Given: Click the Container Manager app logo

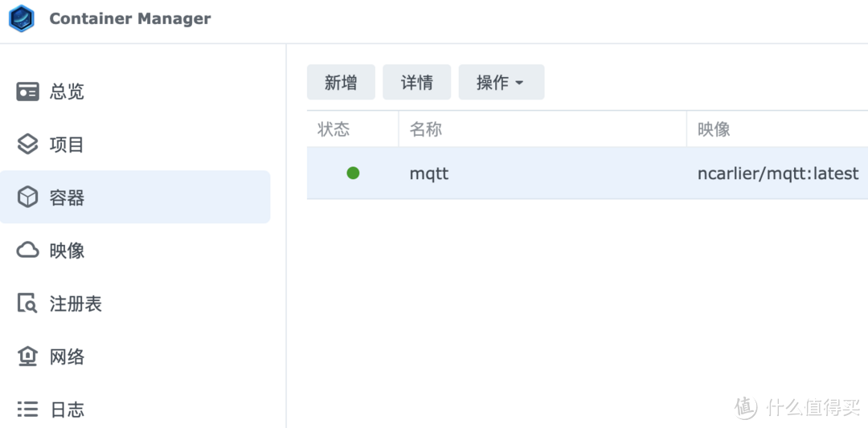Looking at the screenshot, I should pyautogui.click(x=21, y=18).
